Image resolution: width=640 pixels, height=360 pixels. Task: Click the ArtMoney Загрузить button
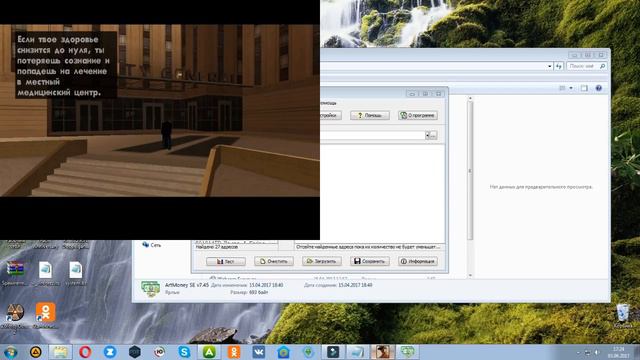pyautogui.click(x=322, y=261)
